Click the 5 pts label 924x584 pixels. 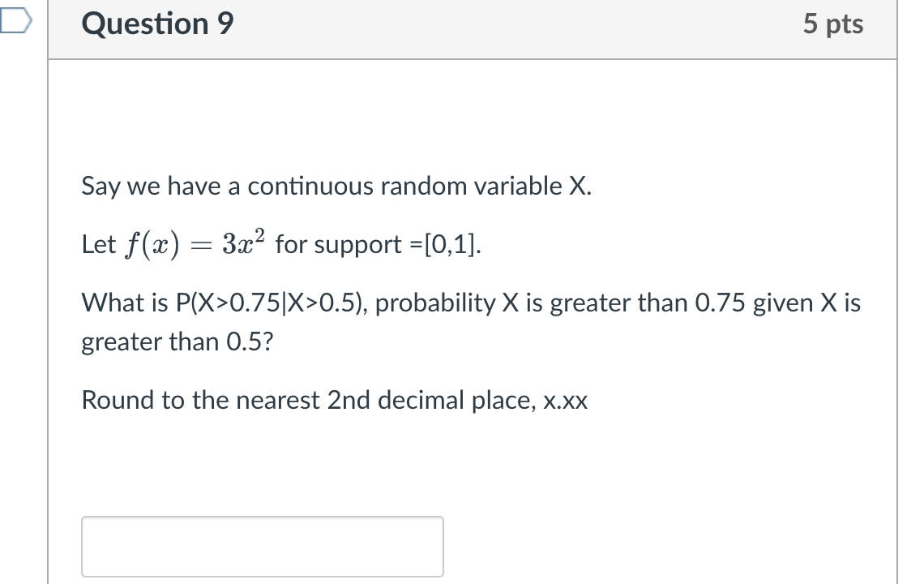tap(834, 24)
